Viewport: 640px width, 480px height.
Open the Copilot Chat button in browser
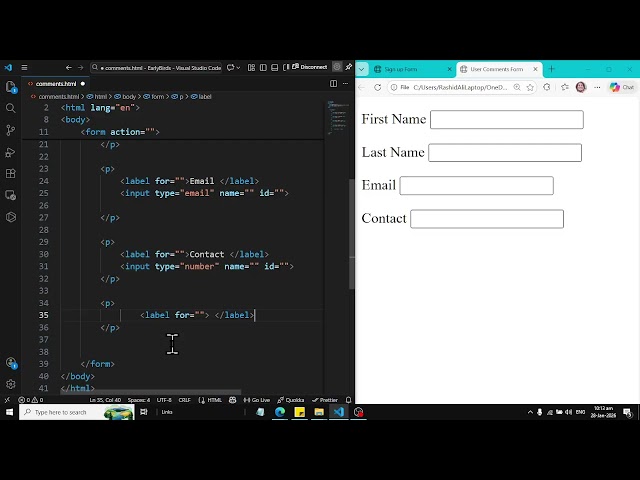click(622, 87)
